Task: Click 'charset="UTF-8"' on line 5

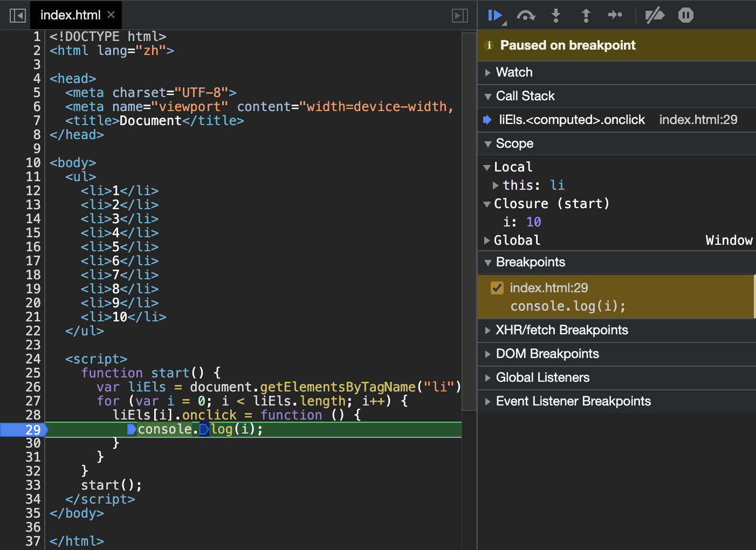Action: (170, 93)
